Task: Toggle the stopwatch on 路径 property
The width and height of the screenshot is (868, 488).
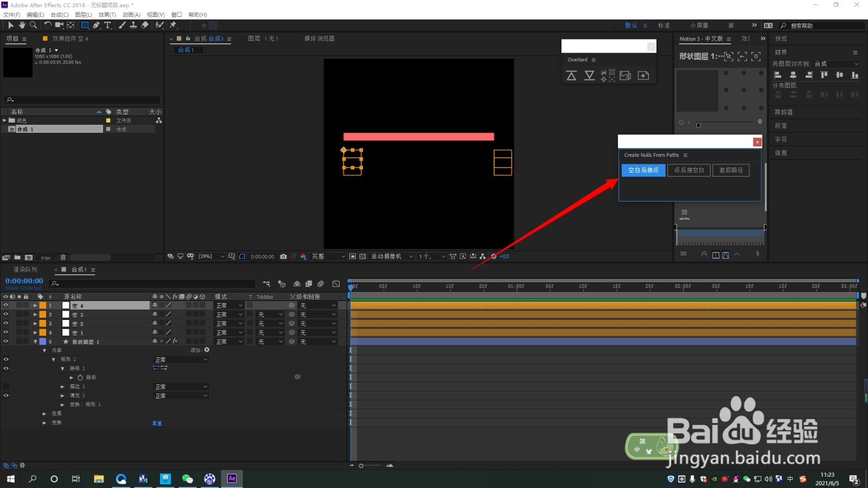Action: coord(80,377)
